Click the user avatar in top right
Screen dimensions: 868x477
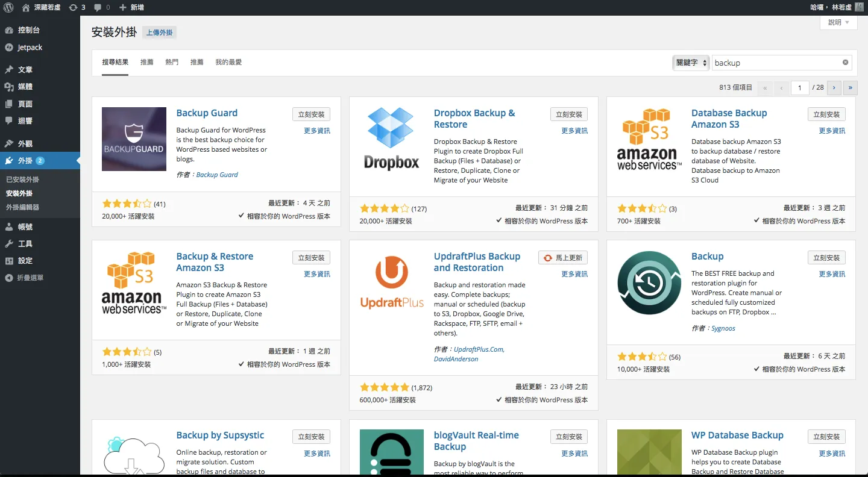pyautogui.click(x=859, y=7)
